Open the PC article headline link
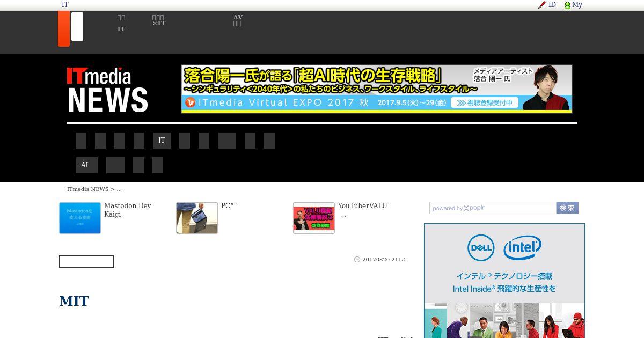Image resolution: width=644 pixels, height=338 pixels. [229, 206]
